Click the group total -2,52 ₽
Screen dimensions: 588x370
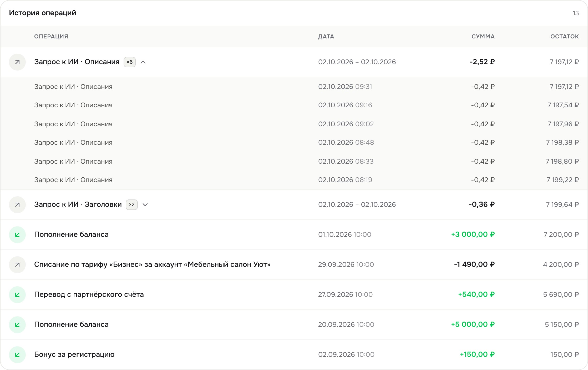pyautogui.click(x=482, y=62)
